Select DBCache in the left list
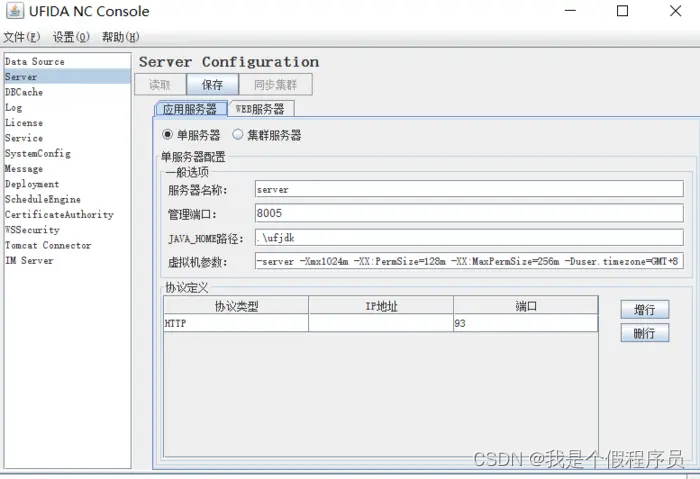This screenshot has height=479, width=700. tap(67, 92)
